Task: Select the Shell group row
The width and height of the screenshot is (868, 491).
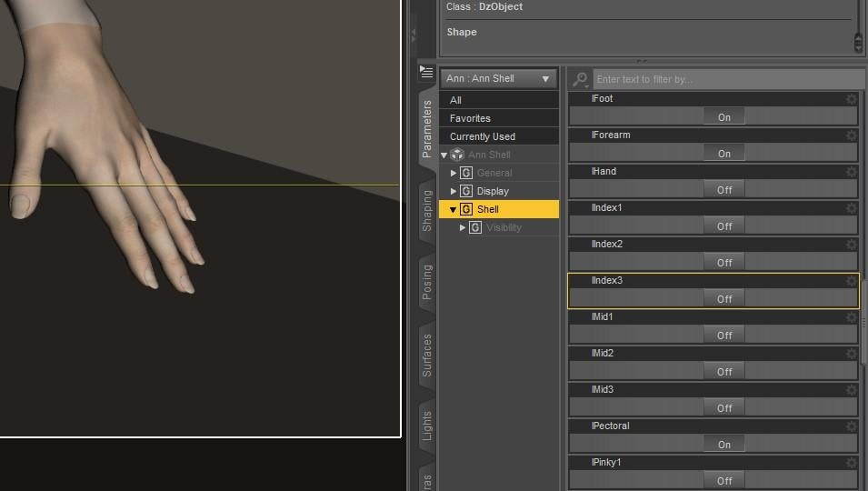Action: point(499,209)
